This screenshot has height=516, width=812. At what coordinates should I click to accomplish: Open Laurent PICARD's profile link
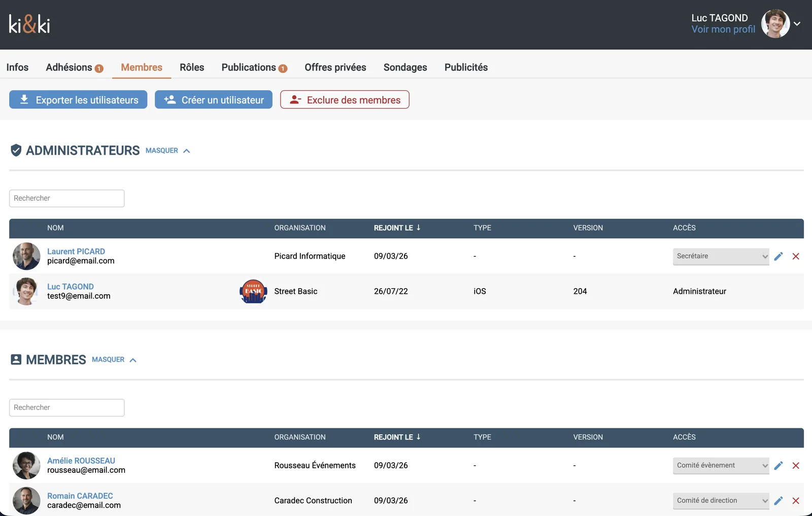[x=76, y=252]
